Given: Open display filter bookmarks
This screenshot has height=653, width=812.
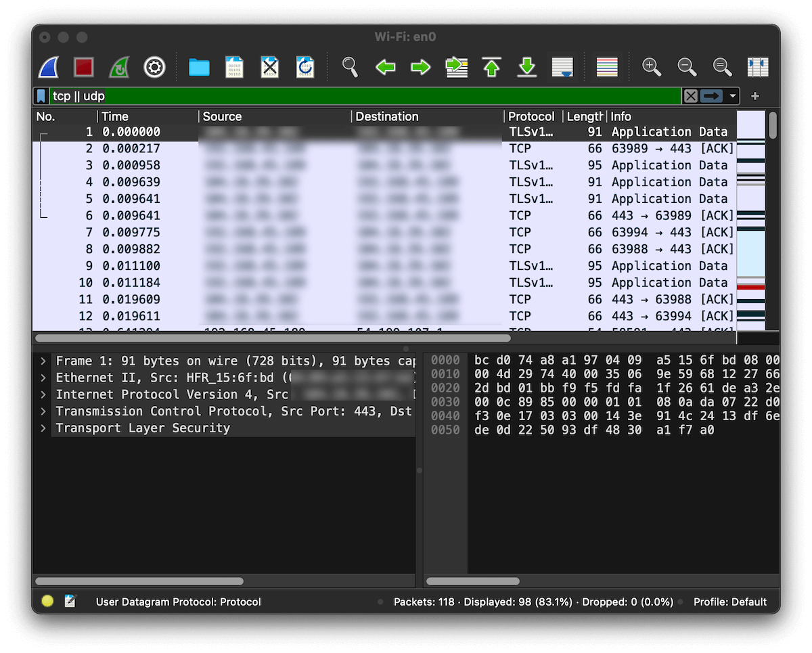Looking at the screenshot, I should point(41,96).
